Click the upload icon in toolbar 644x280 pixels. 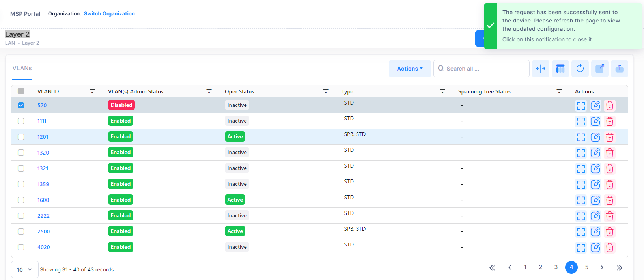click(619, 69)
